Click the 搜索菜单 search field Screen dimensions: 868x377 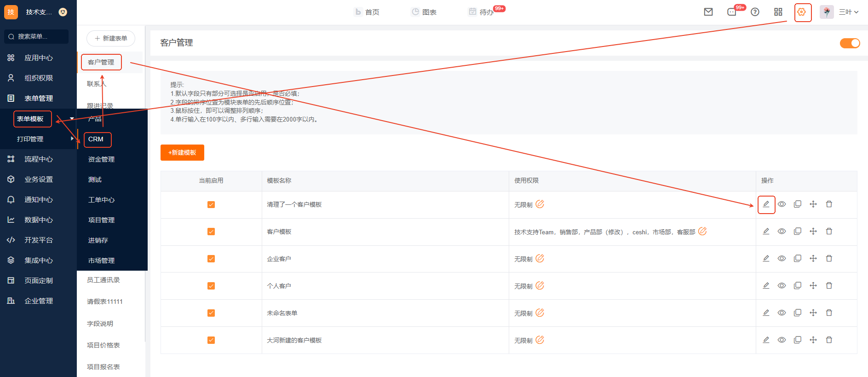click(37, 37)
